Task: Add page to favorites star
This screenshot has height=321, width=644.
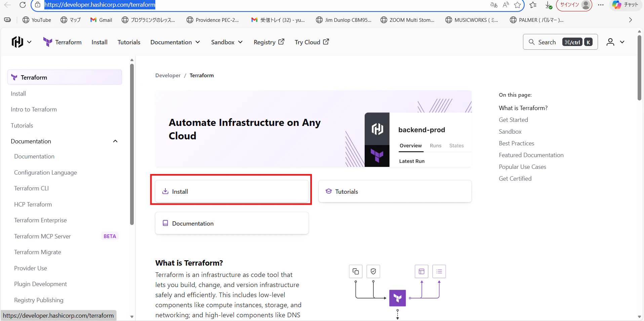Action: [x=518, y=5]
